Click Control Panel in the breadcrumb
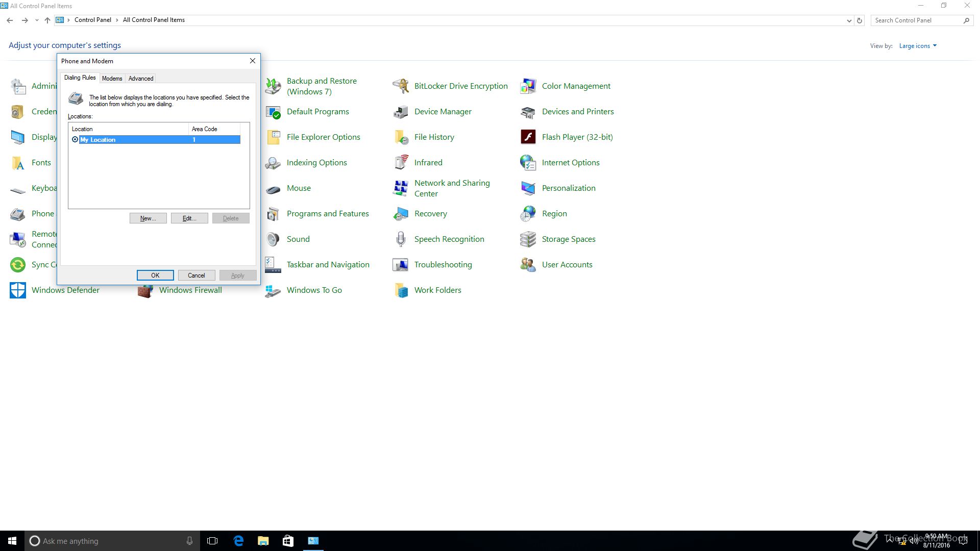The image size is (980, 551). click(x=93, y=20)
